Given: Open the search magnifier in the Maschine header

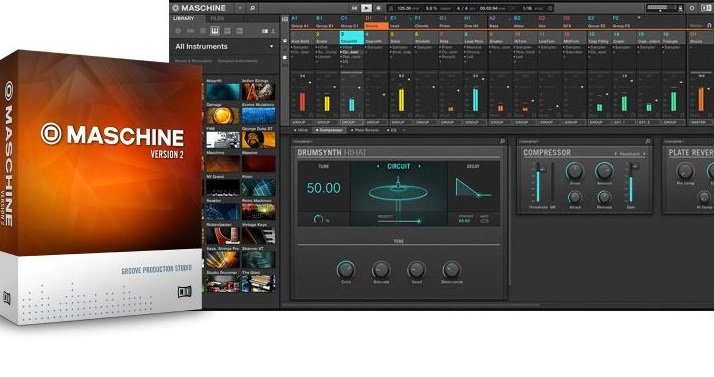Looking at the screenshot, I should pyautogui.click(x=252, y=8).
